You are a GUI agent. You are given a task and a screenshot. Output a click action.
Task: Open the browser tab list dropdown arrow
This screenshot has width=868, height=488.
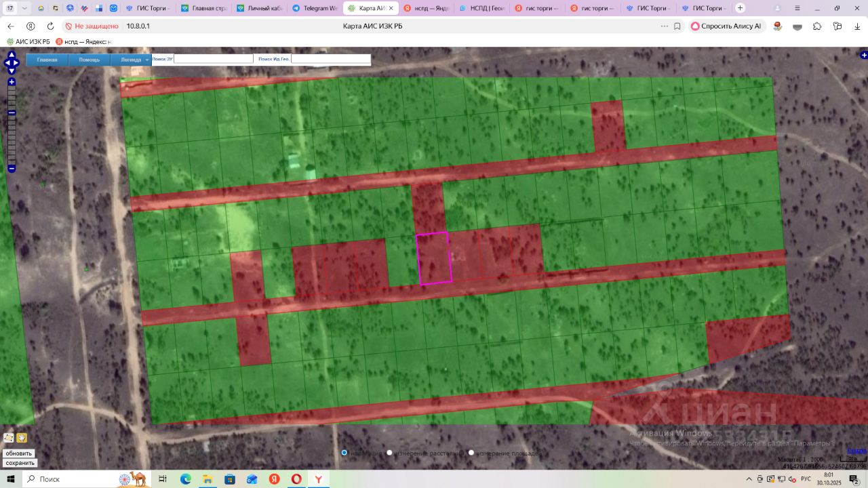point(25,8)
